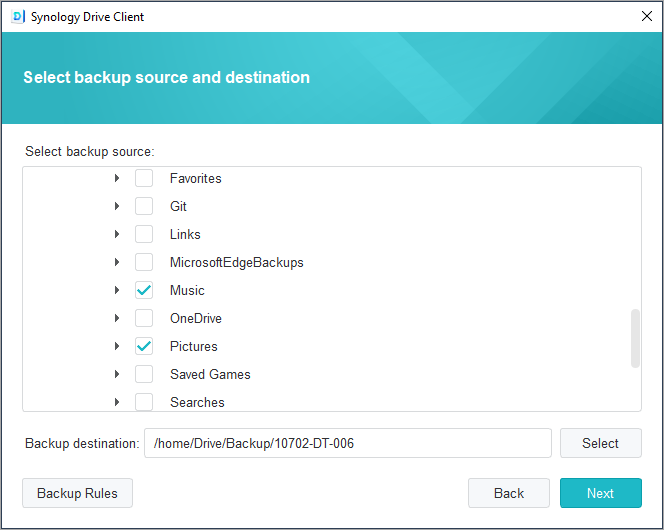Screen dimensions: 664x530
Task: Uncheck the Pictures folder checkbox
Action: 144,347
